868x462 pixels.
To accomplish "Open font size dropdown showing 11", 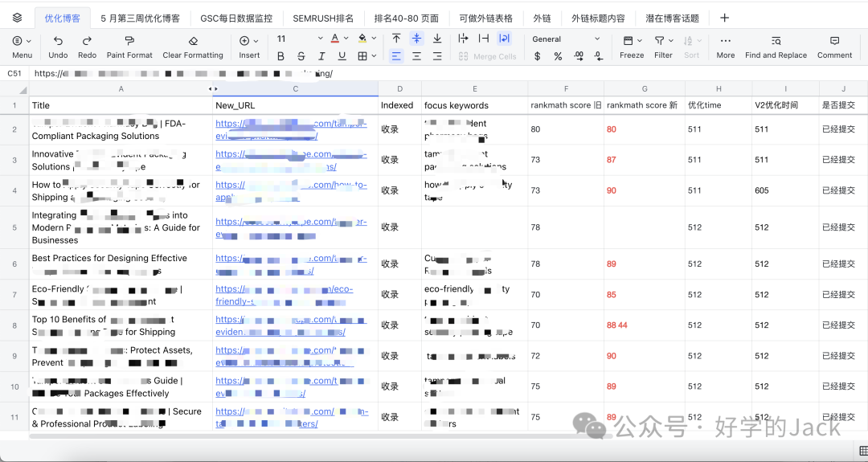I will (x=300, y=39).
